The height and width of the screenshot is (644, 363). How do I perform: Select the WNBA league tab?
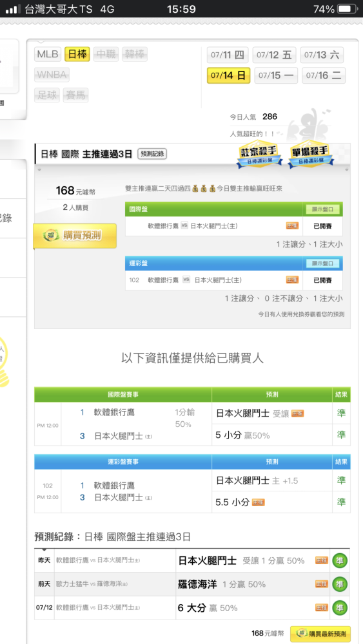point(52,75)
